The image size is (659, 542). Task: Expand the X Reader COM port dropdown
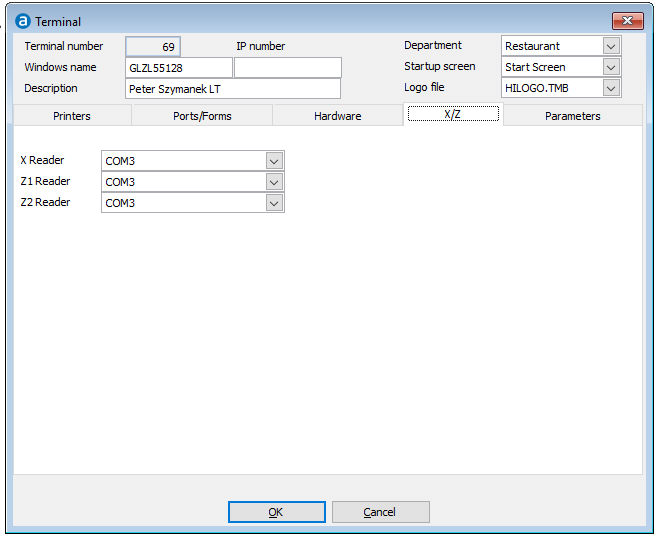pyautogui.click(x=274, y=161)
